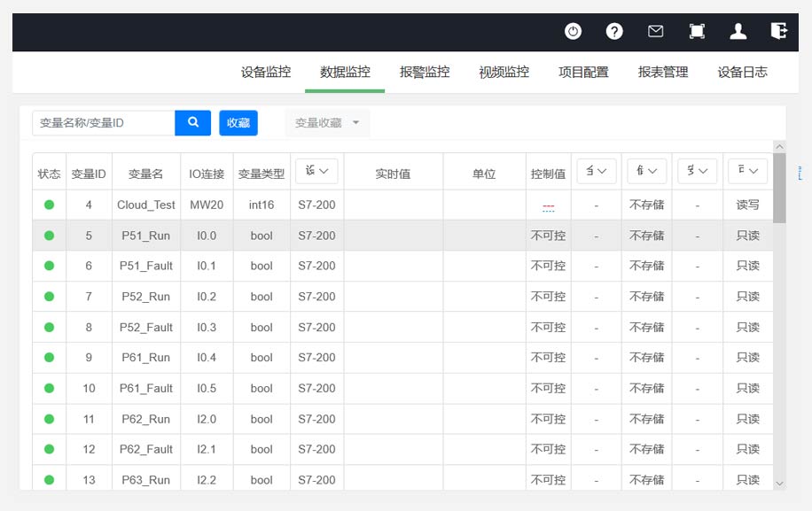Click the power icon in the top bar
Screen dimensions: 812x511
click(x=573, y=32)
